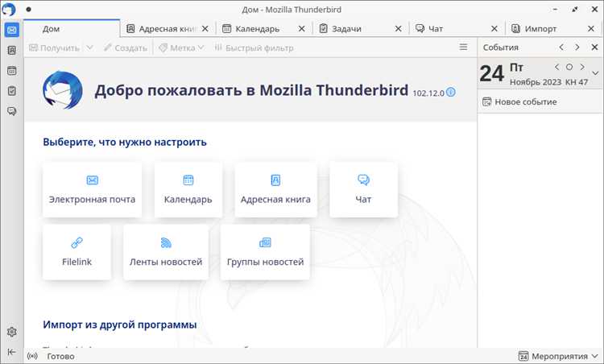Image resolution: width=604 pixels, height=364 pixels.
Task: Close the События today pane
Action: click(x=594, y=47)
